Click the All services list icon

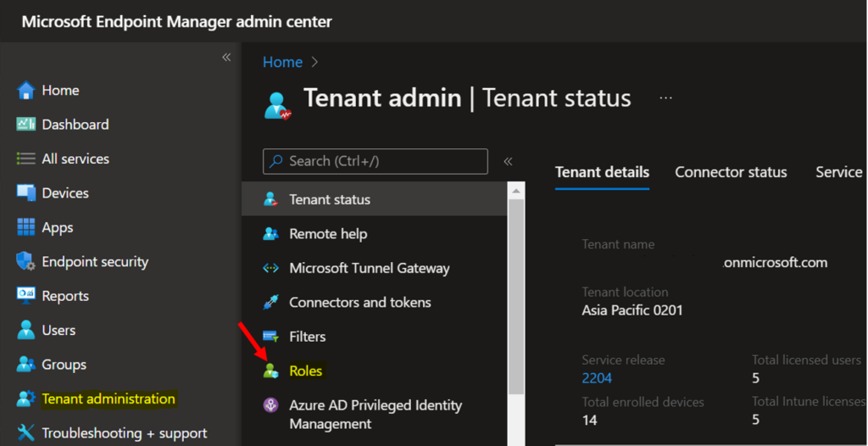(x=26, y=159)
